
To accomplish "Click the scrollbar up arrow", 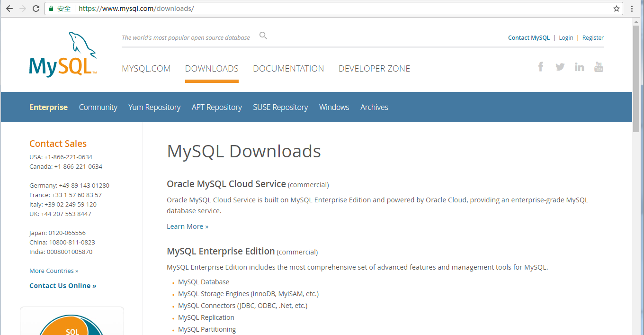I will pos(636,21).
